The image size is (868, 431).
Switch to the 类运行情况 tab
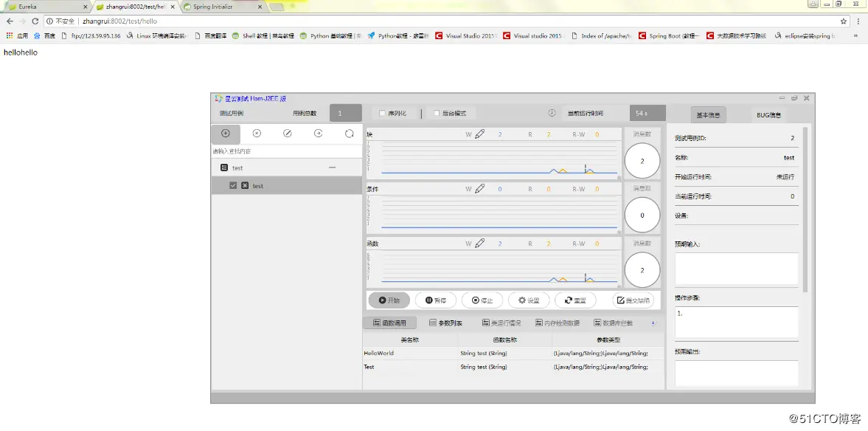[501, 323]
